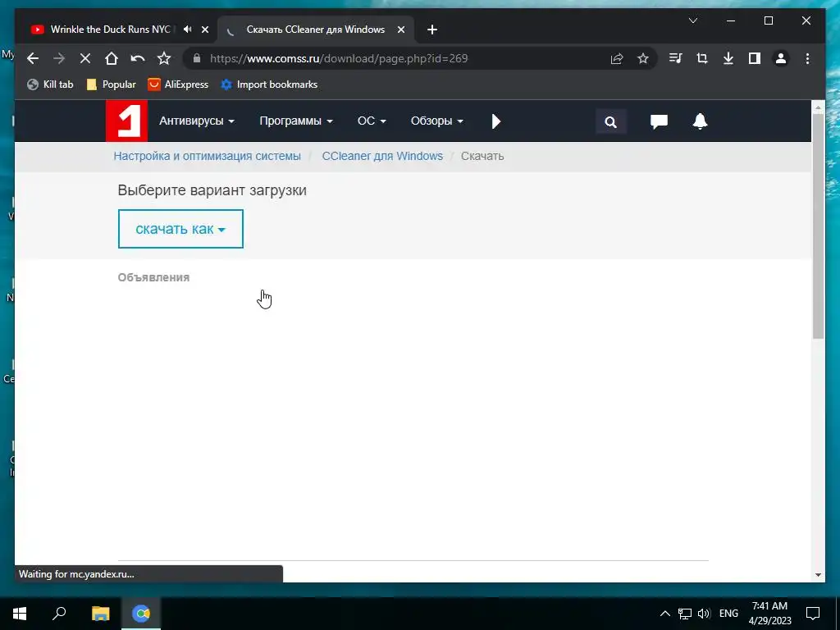Open the site search magnifier icon
840x630 pixels.
(610, 121)
